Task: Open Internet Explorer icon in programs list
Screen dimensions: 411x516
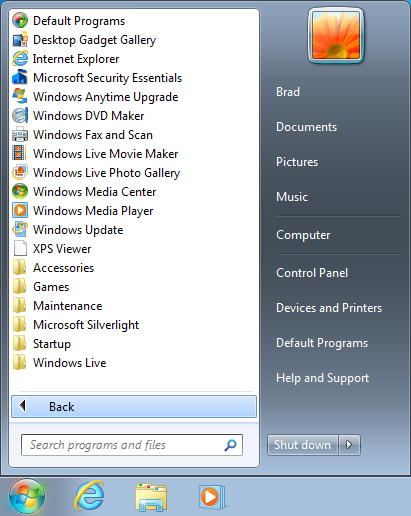Action: (x=20, y=59)
